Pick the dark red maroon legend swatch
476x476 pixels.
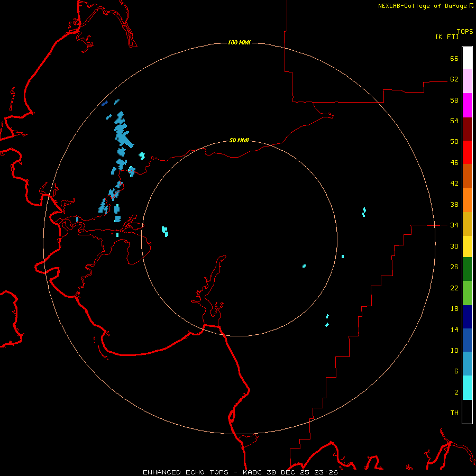(x=467, y=129)
